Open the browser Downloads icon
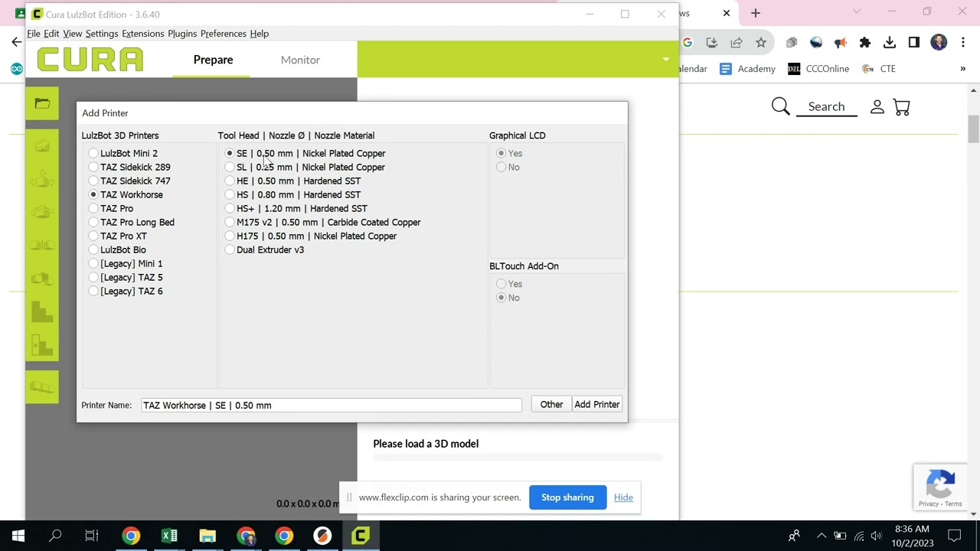 coord(890,43)
